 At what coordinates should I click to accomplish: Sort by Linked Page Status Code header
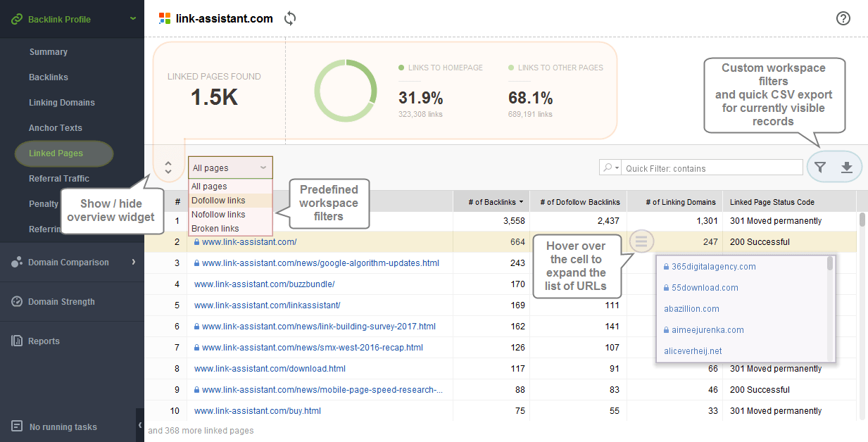coord(789,201)
